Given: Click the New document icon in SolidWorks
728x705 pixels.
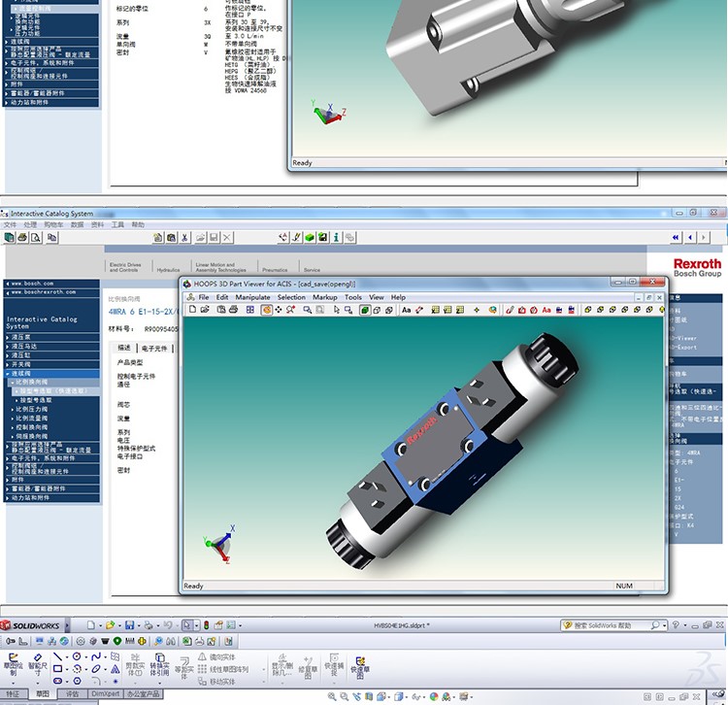Looking at the screenshot, I should click(91, 625).
